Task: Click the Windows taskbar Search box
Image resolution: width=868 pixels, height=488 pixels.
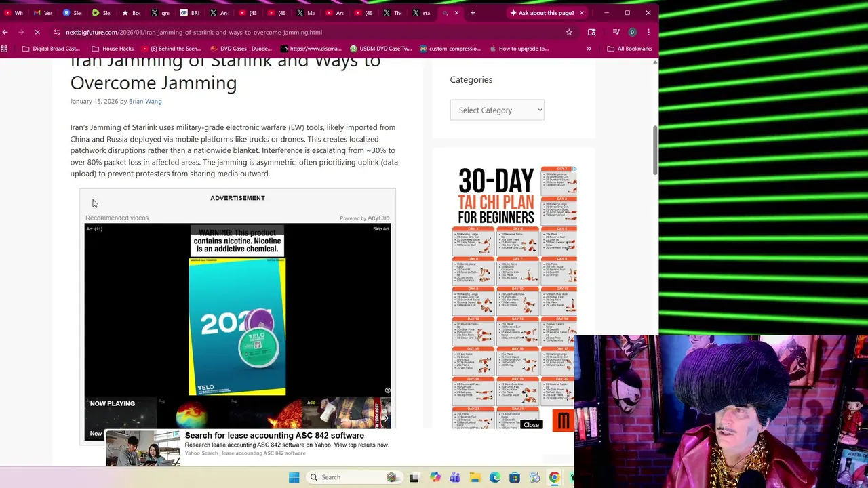Action: pos(353,477)
